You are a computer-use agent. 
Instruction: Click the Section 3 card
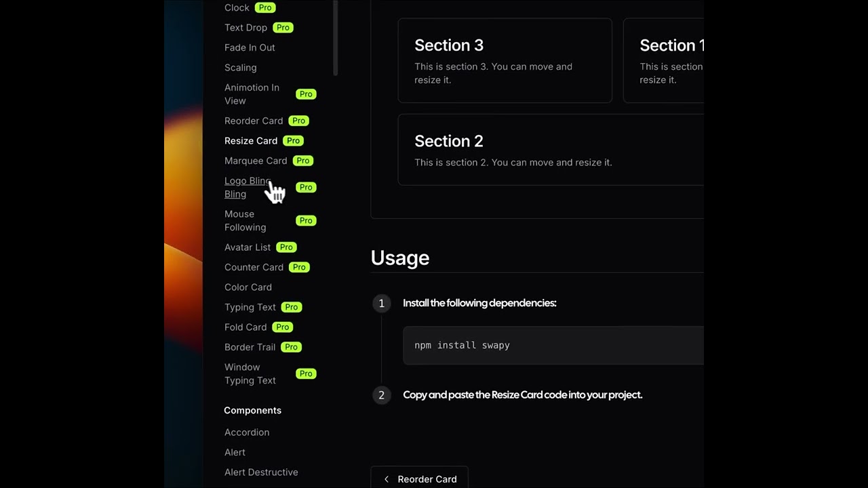[505, 60]
